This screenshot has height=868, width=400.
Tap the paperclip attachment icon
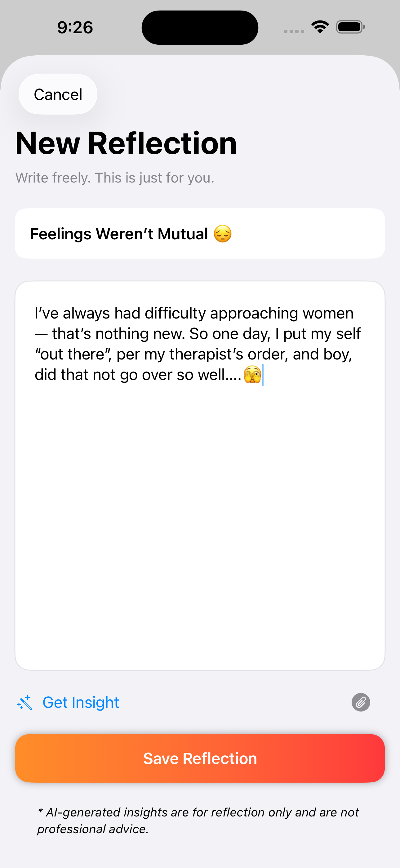click(x=361, y=702)
